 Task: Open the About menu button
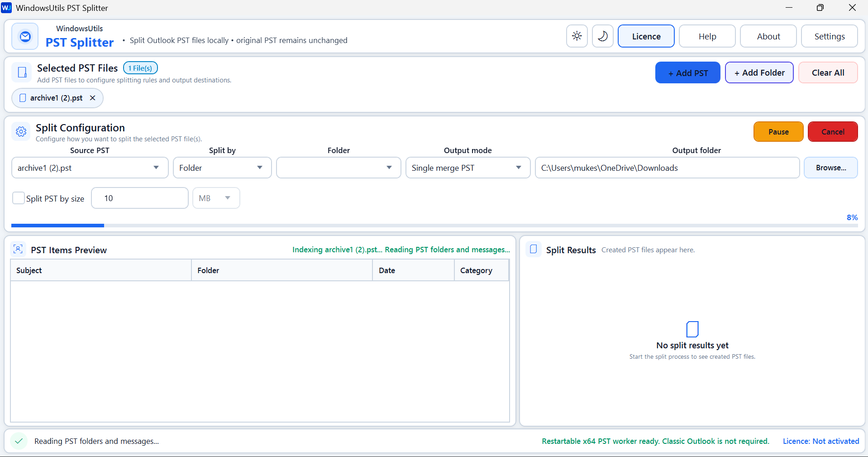tap(768, 36)
